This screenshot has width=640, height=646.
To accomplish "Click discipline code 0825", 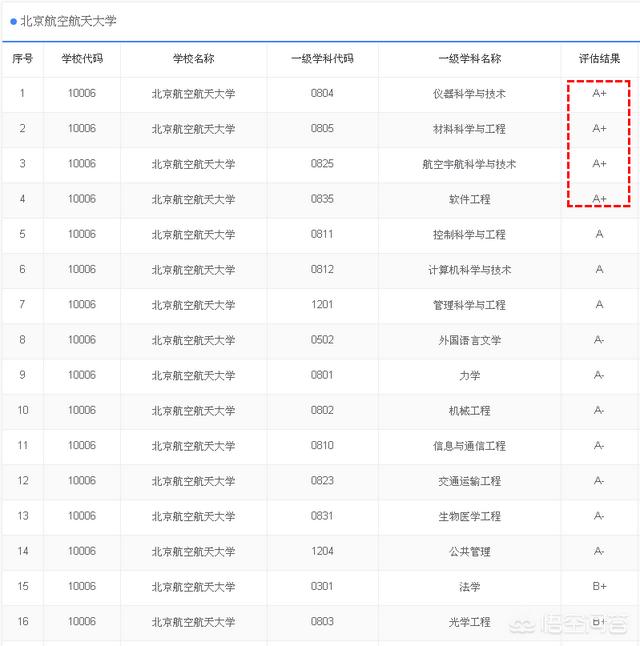I will coord(322,164).
